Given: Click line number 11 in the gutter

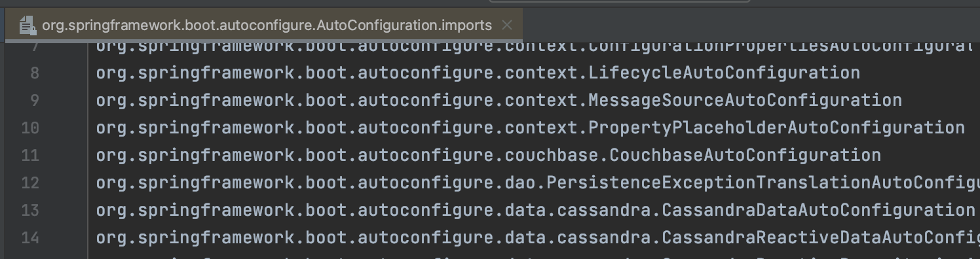Looking at the screenshot, I should [x=30, y=155].
